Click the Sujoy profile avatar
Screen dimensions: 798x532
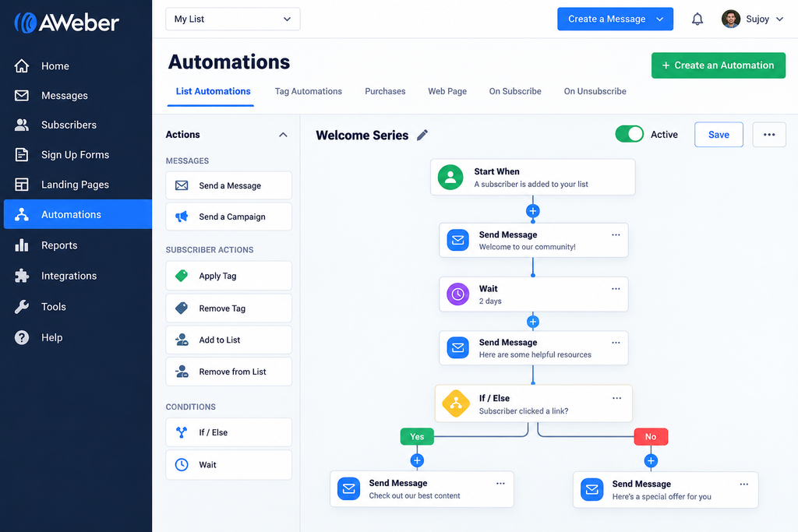[731, 19]
